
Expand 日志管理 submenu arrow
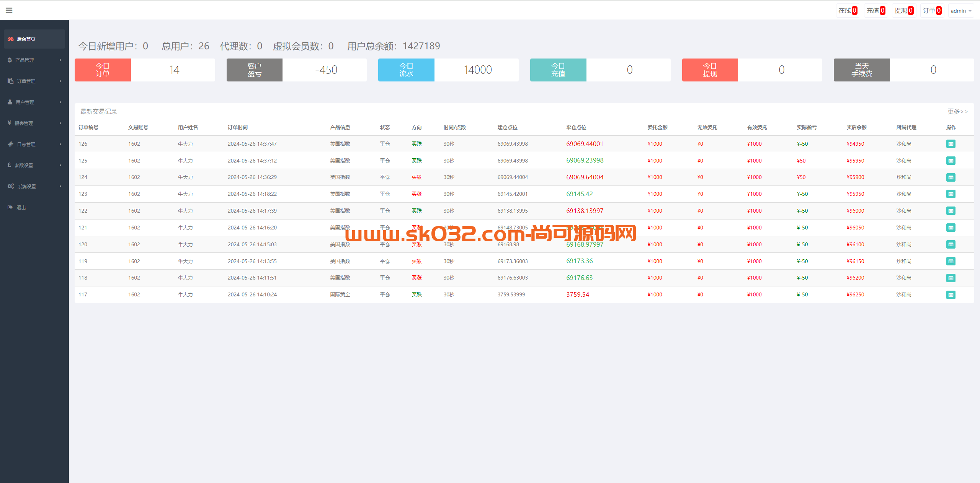[x=60, y=144]
